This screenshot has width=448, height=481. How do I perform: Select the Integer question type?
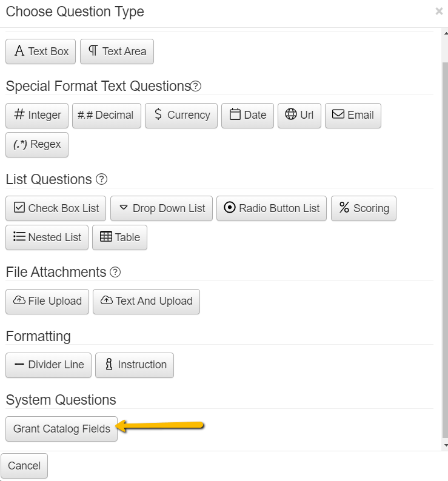(37, 115)
